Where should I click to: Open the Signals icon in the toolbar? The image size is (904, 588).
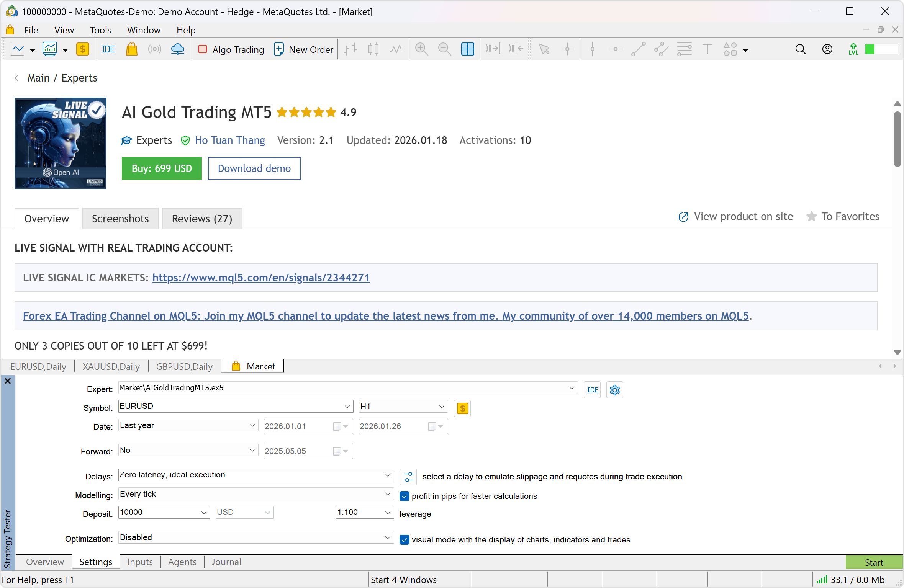tap(155, 49)
